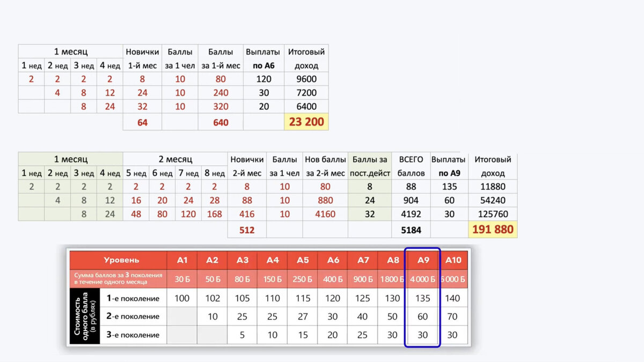Screen dimensions: 644x362
Task: Click the A10 second-generation value 70
Action: pos(452,316)
